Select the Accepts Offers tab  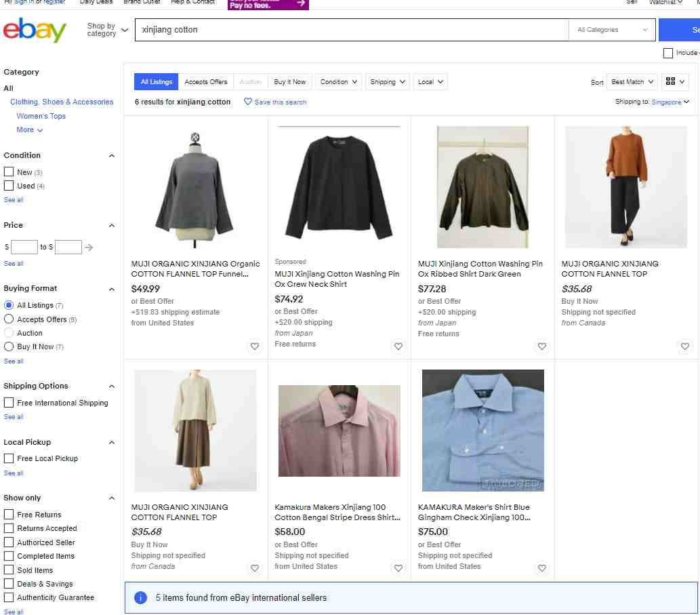pyautogui.click(x=206, y=82)
